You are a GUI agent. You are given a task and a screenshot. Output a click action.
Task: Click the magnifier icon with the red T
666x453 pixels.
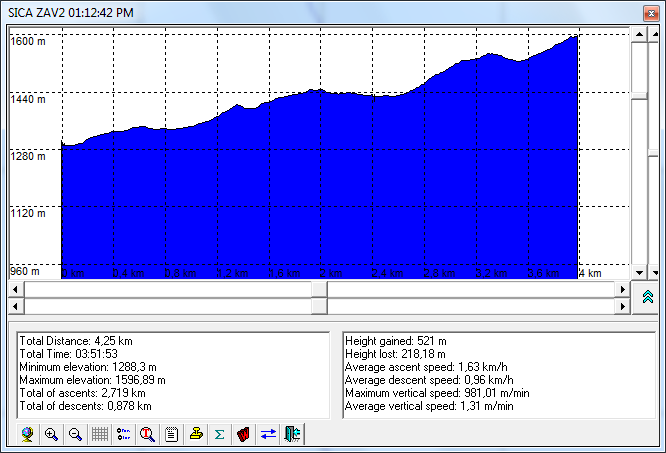coord(147,434)
